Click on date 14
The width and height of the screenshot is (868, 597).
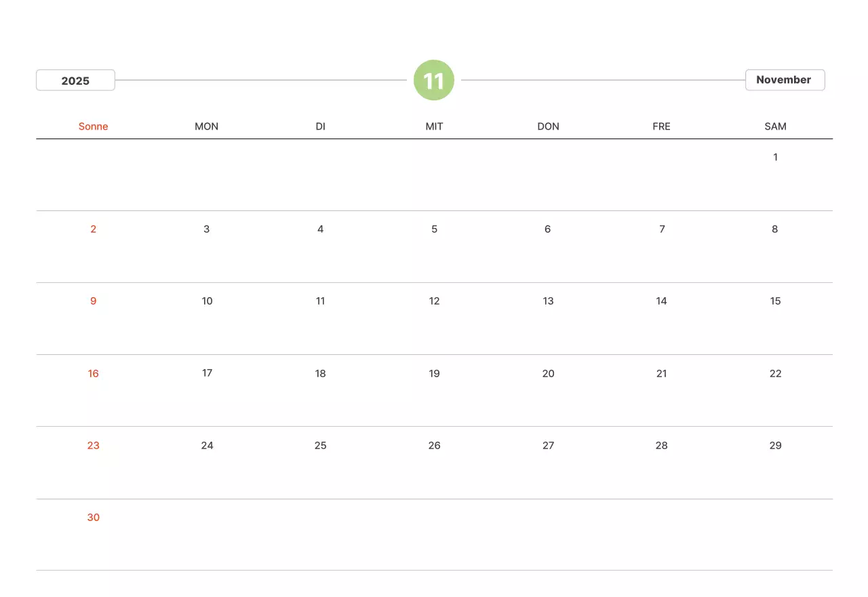[x=662, y=301]
